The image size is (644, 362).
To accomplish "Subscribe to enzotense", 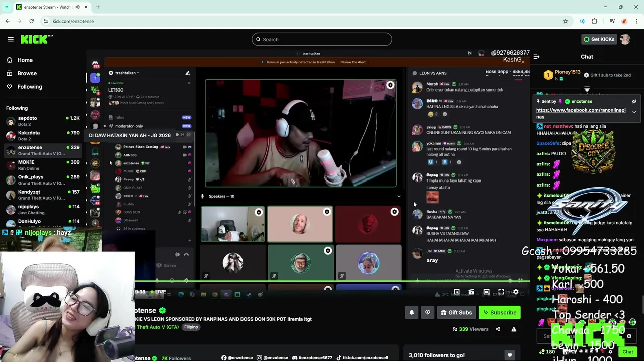I will [500, 313].
